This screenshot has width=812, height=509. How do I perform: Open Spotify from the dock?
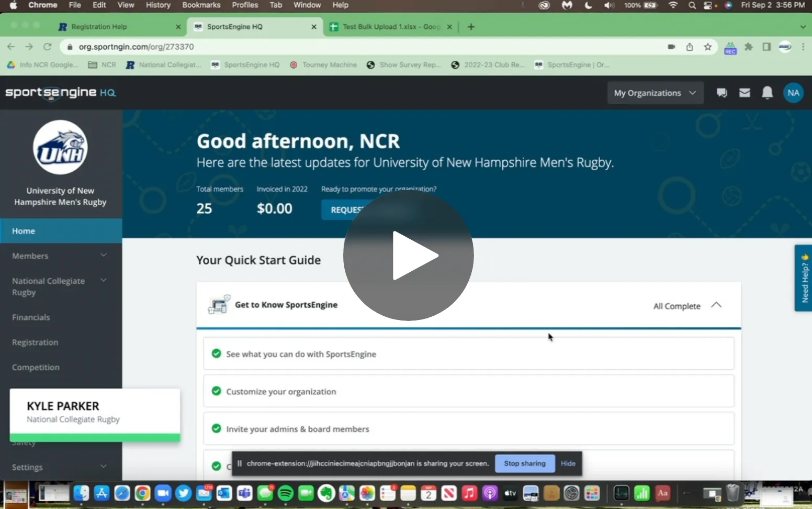[286, 493]
